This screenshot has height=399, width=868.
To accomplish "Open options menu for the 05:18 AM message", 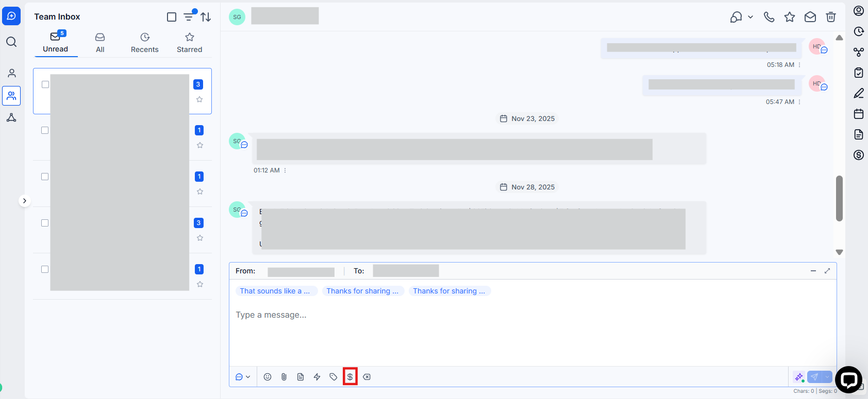I will pos(799,65).
